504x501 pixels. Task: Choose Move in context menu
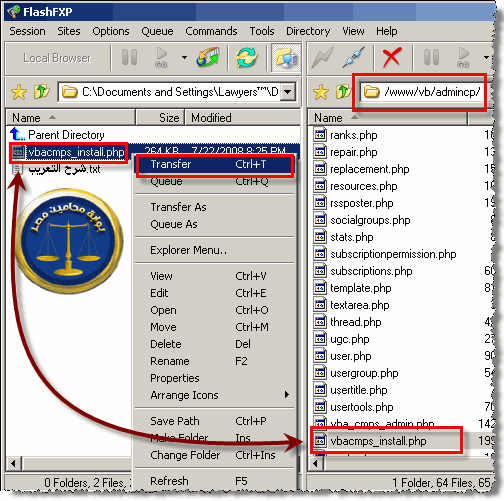click(x=214, y=327)
